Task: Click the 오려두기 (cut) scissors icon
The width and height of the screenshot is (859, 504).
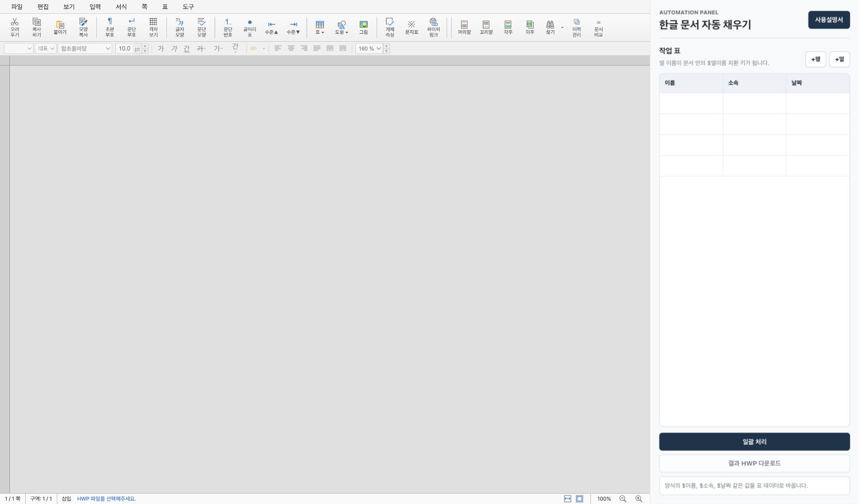Action: [x=15, y=27]
